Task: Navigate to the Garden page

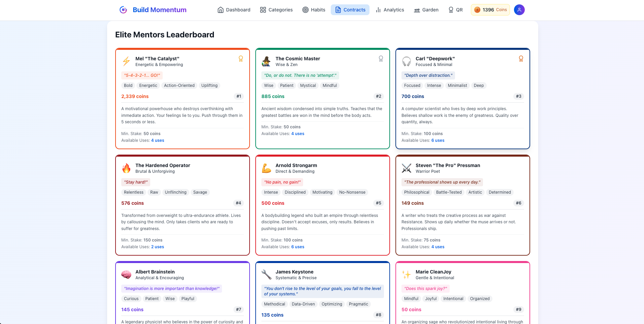Action: tap(426, 10)
